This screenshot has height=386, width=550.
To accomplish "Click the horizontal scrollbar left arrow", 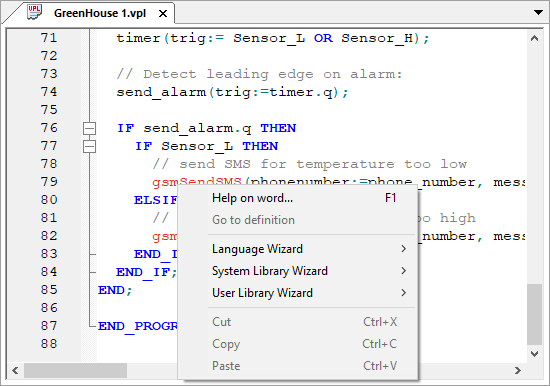I will [15, 371].
